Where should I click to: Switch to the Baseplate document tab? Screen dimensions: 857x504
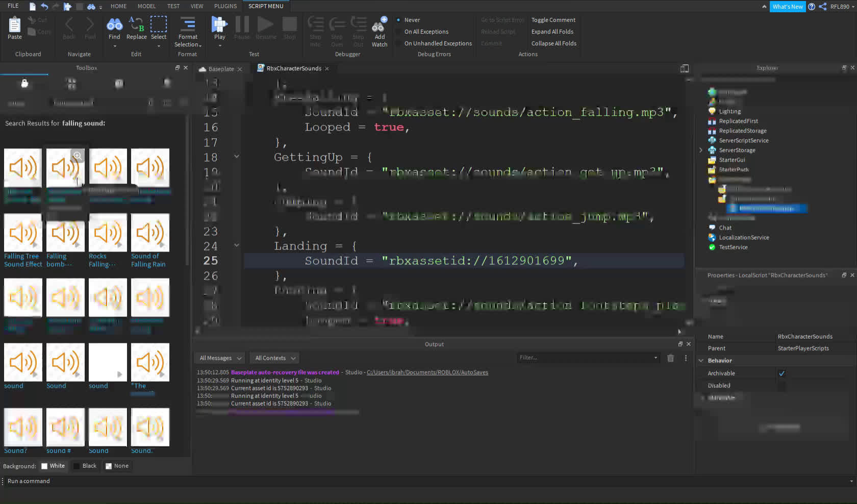pos(220,69)
